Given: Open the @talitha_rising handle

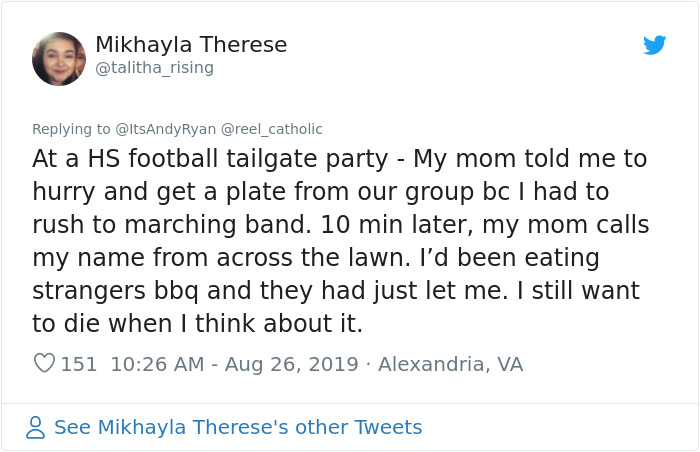Looking at the screenshot, I should coord(154,68).
